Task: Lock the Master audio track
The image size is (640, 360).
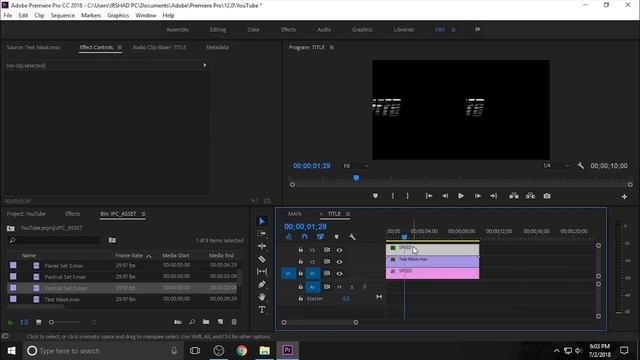Action: 300,299
